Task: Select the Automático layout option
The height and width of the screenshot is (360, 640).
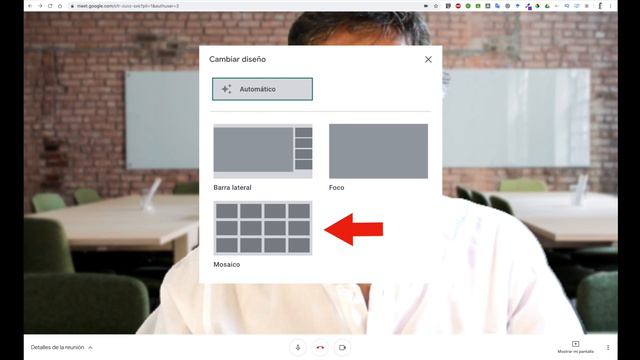Action: 262,89
